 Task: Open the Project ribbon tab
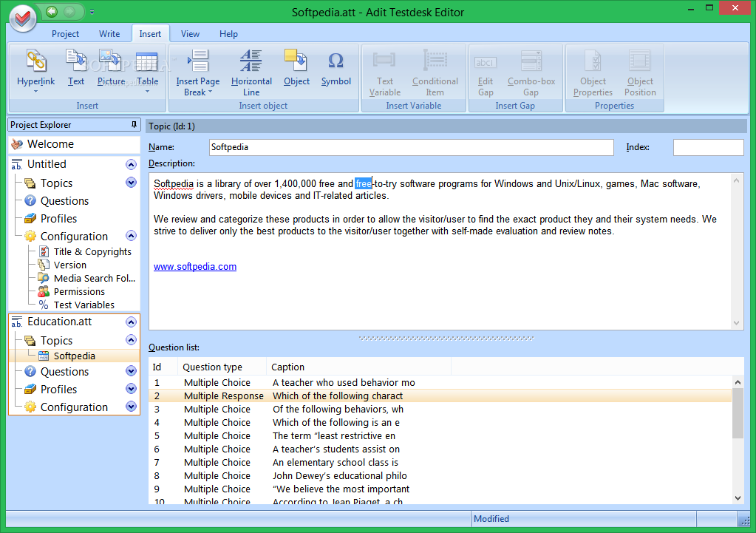tap(65, 34)
